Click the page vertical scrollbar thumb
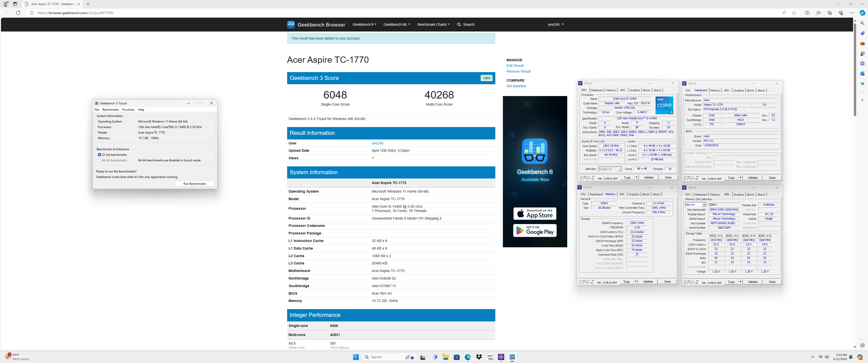868x363 pixels. point(855,69)
